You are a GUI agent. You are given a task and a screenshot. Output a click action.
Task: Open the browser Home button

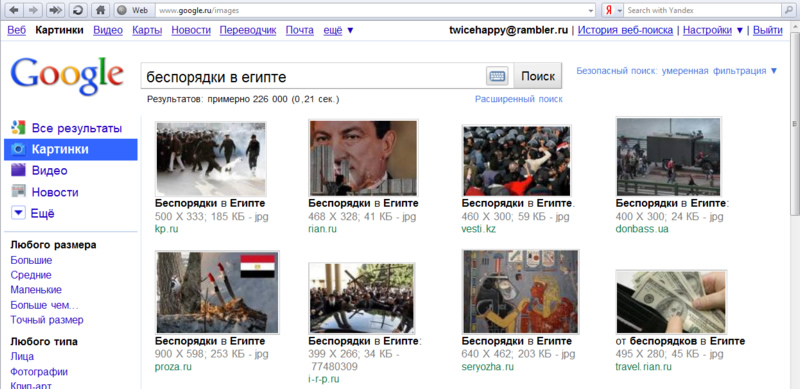[x=101, y=10]
